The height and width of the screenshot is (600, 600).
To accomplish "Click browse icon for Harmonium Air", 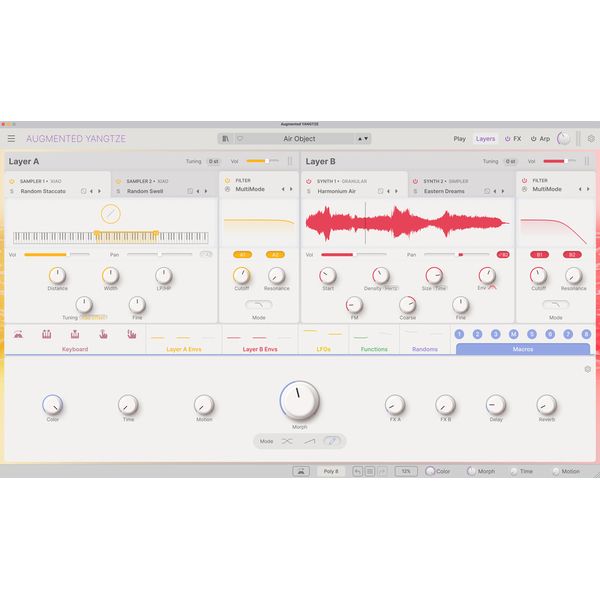I will tap(380, 191).
